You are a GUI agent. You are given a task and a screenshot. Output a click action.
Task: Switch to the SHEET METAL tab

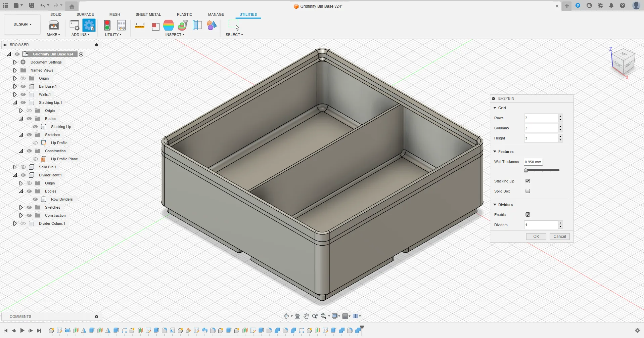148,14
